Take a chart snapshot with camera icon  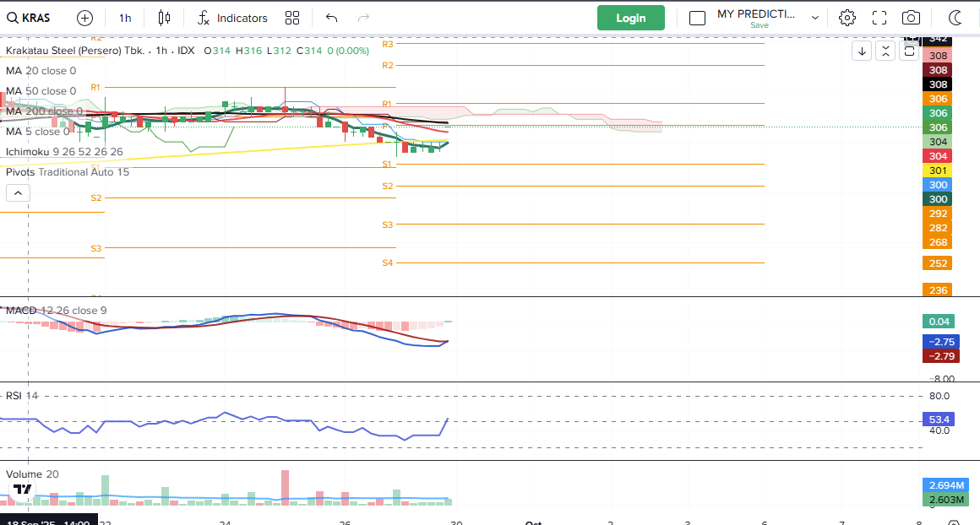point(911,18)
